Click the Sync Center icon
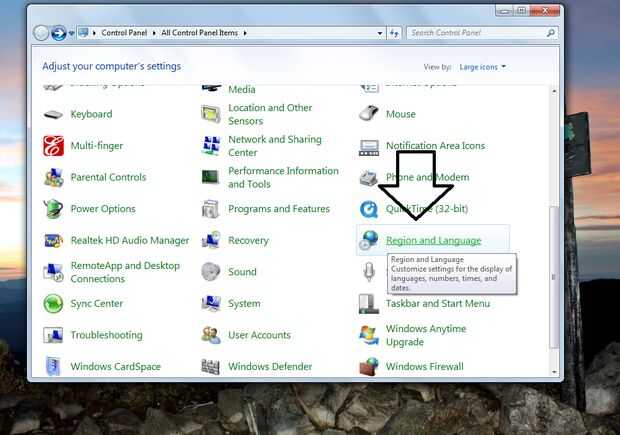 tap(53, 304)
